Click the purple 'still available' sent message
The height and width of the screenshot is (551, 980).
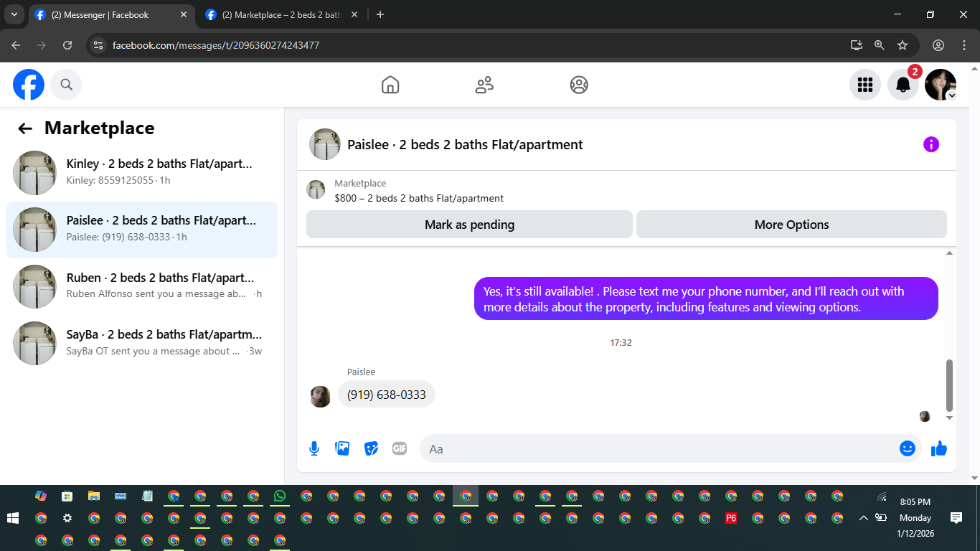[706, 299]
